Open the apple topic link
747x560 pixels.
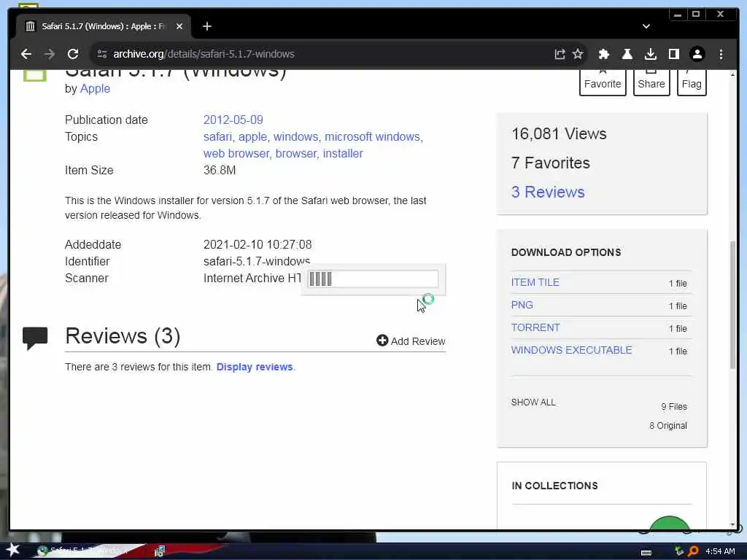(x=252, y=136)
